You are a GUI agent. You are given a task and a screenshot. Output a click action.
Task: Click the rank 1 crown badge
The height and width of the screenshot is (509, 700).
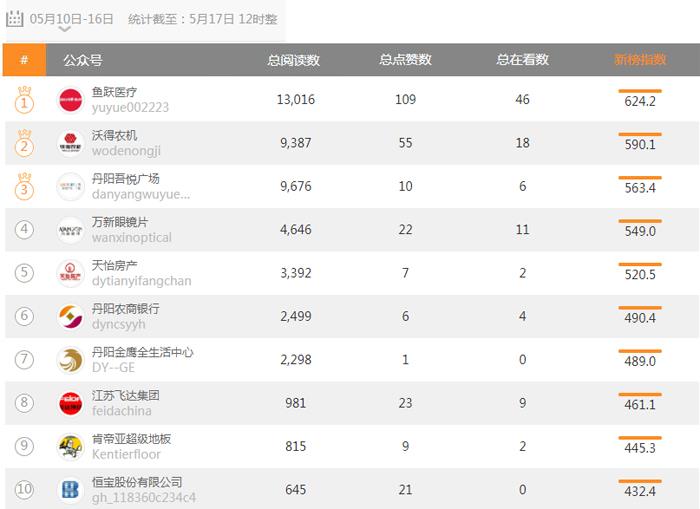[x=24, y=100]
